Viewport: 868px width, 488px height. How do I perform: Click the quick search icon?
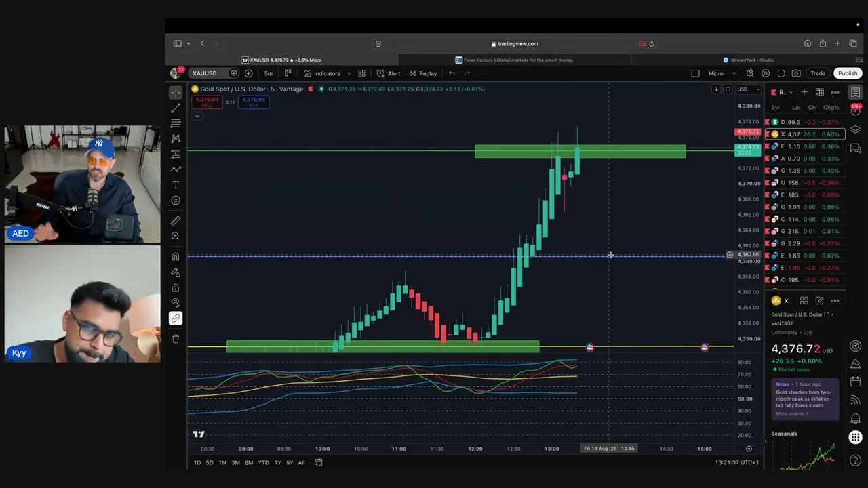750,73
